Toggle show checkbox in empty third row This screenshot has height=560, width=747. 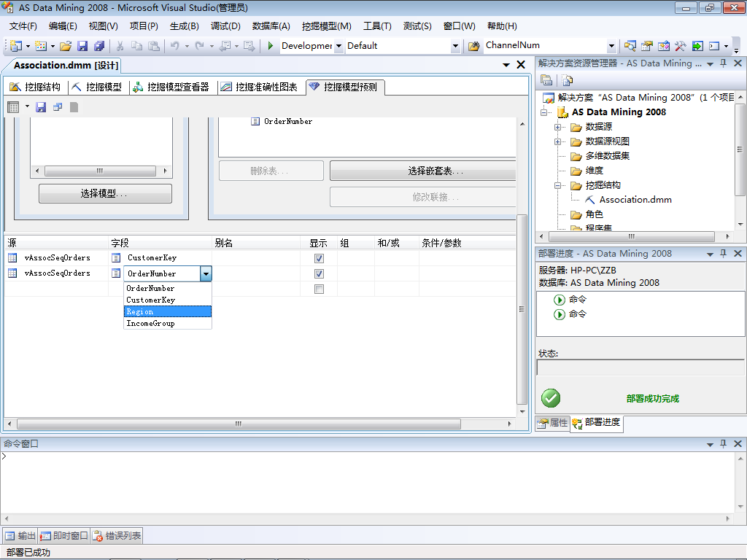click(x=320, y=289)
